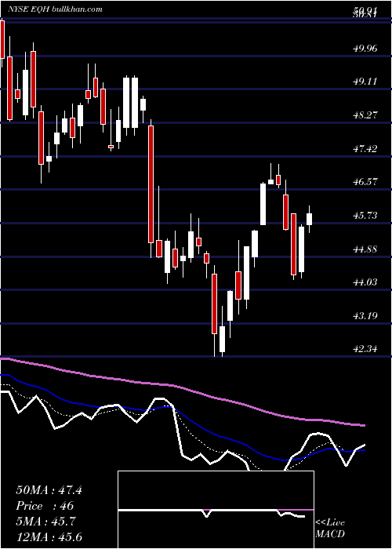Click the 46.57 price axis label
The image size is (392, 549).
pos(365,182)
